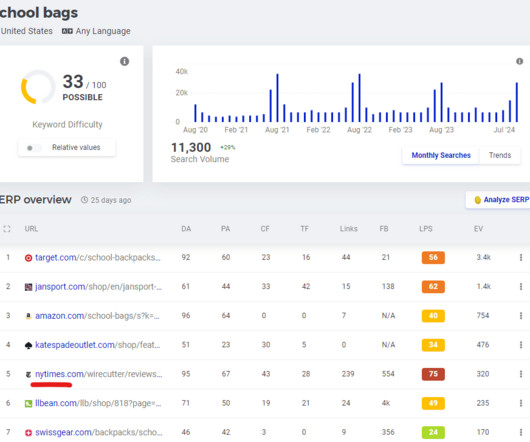Open the three-dot menu for amazon.com row
The height and width of the screenshot is (442, 530).
pos(521,316)
